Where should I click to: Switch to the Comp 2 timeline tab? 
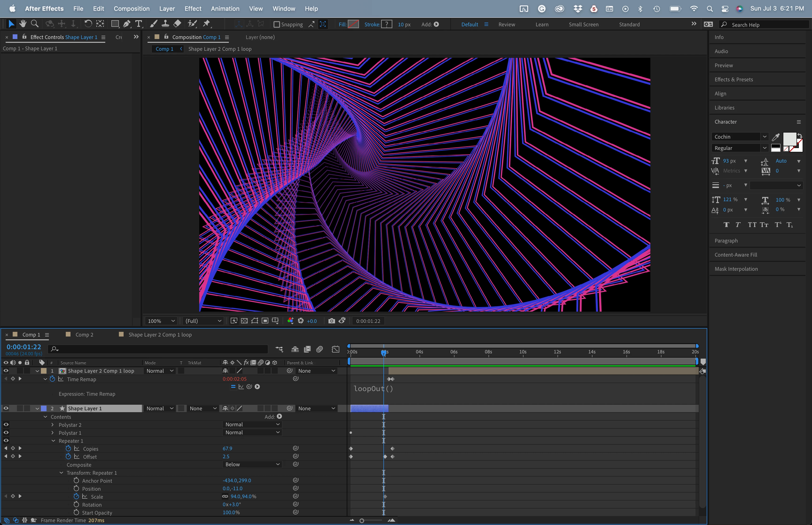[x=84, y=335]
